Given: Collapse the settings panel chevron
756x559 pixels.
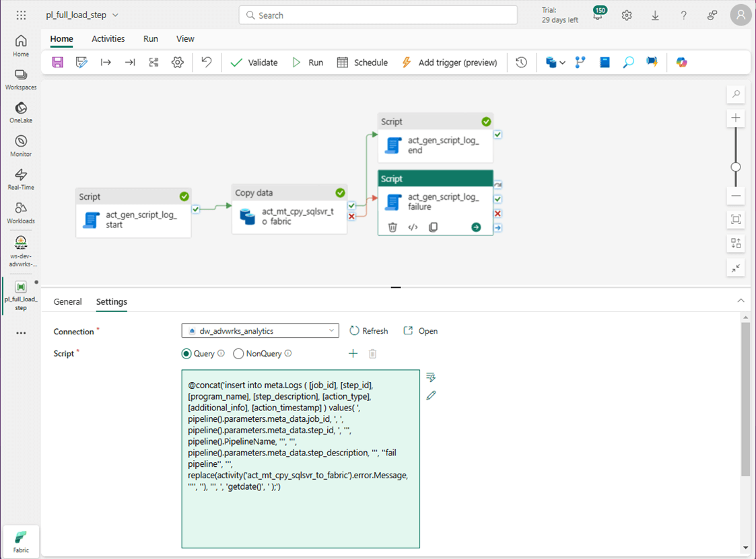Looking at the screenshot, I should [741, 301].
